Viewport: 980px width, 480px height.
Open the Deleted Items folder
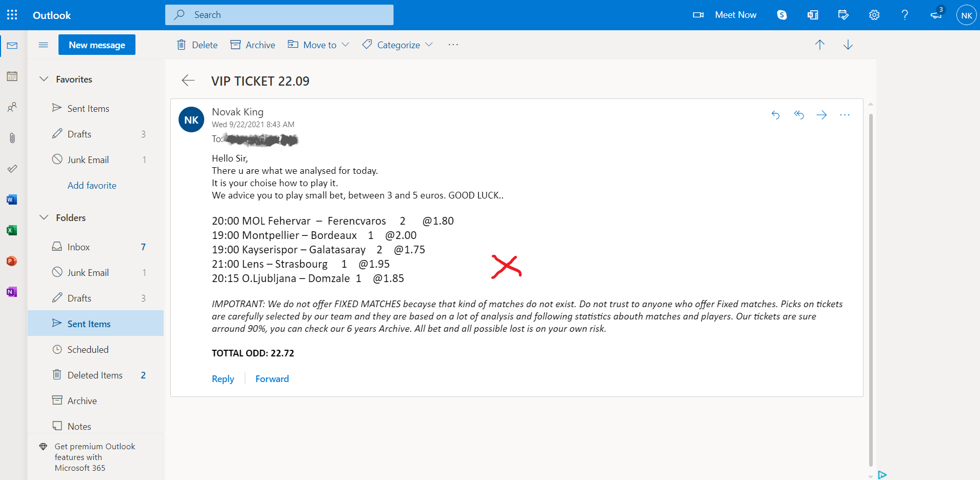tap(96, 375)
